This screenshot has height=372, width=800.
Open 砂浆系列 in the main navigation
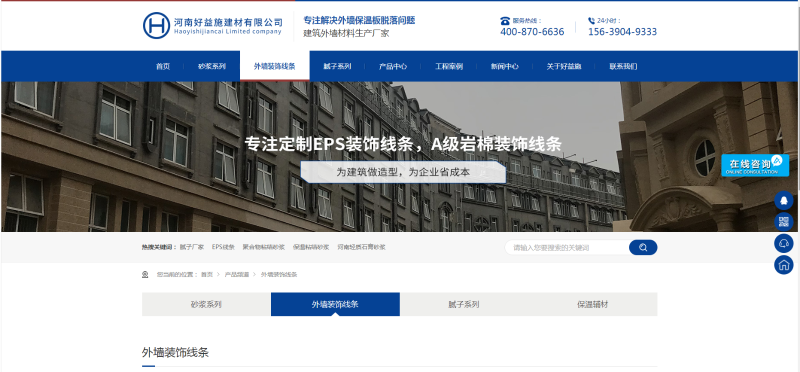click(212, 66)
